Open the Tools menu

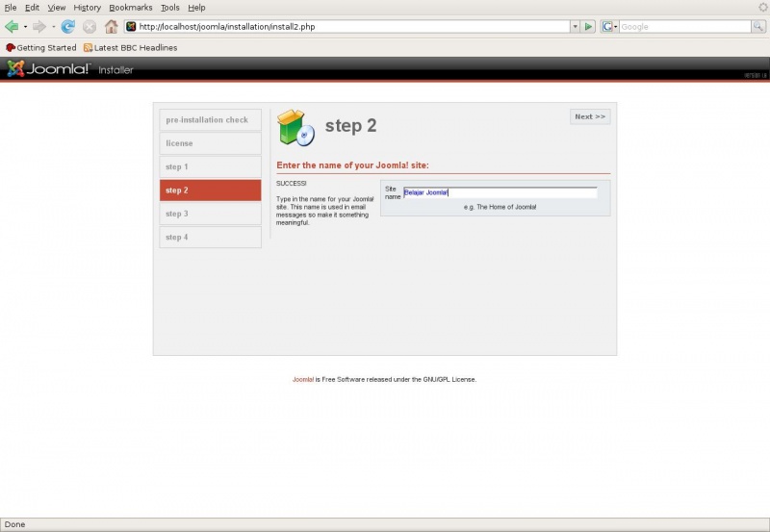coord(169,8)
